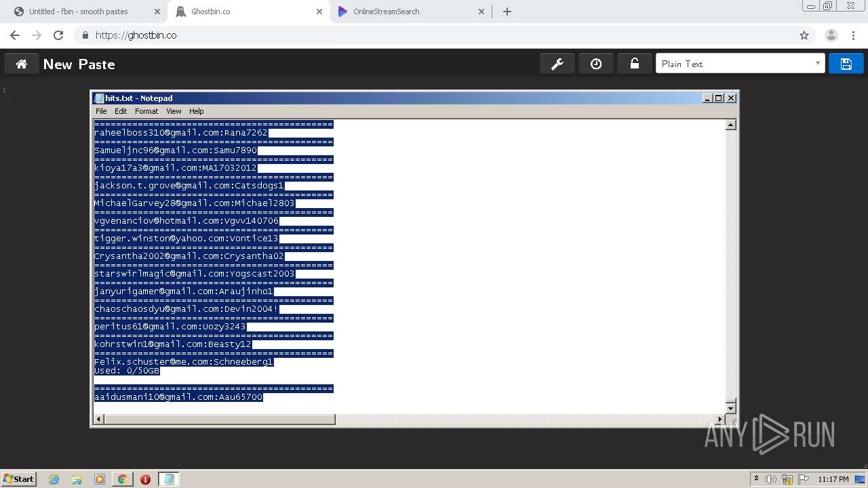The height and width of the screenshot is (488, 868).
Task: Open the network tray icon
Action: click(787, 479)
